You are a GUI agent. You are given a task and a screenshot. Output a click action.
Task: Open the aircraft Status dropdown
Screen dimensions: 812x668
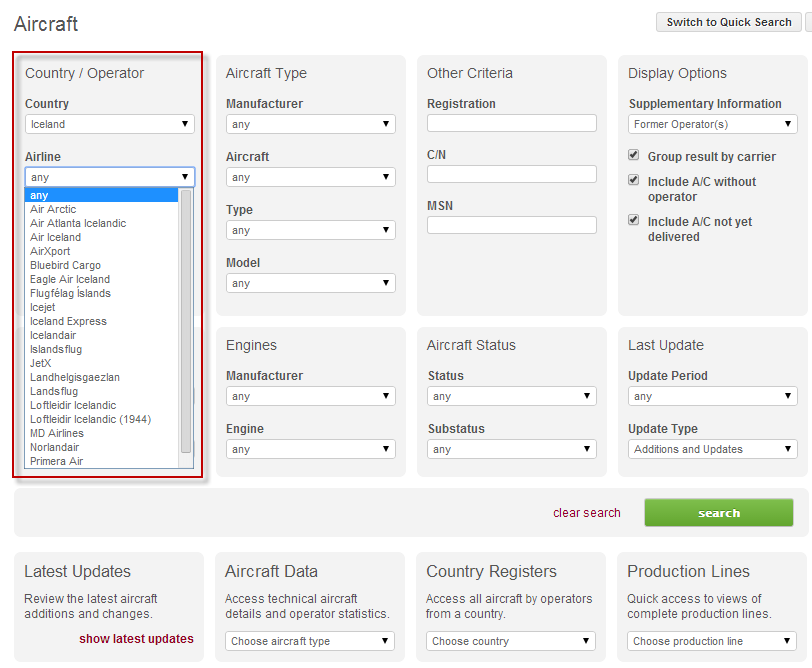tap(512, 396)
